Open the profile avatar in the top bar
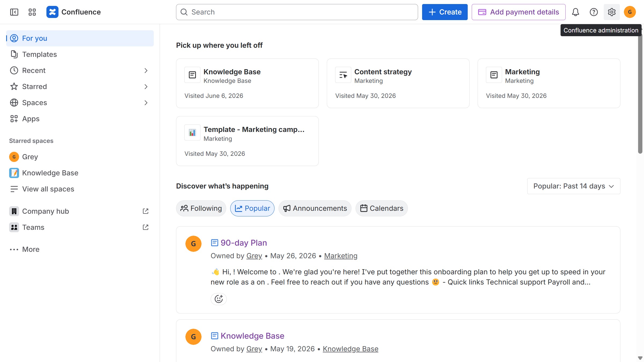Screen dimensions: 644x362 (x=630, y=12)
